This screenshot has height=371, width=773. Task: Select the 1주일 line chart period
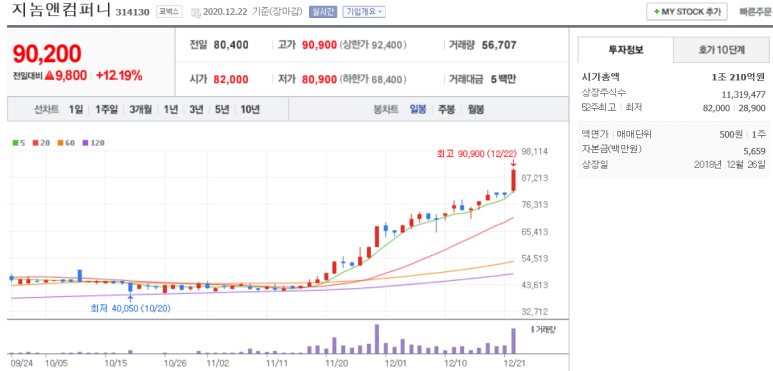tap(106, 109)
